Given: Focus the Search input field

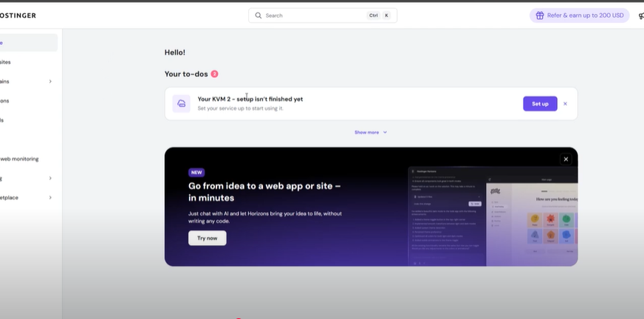Looking at the screenshot, I should pos(323,16).
